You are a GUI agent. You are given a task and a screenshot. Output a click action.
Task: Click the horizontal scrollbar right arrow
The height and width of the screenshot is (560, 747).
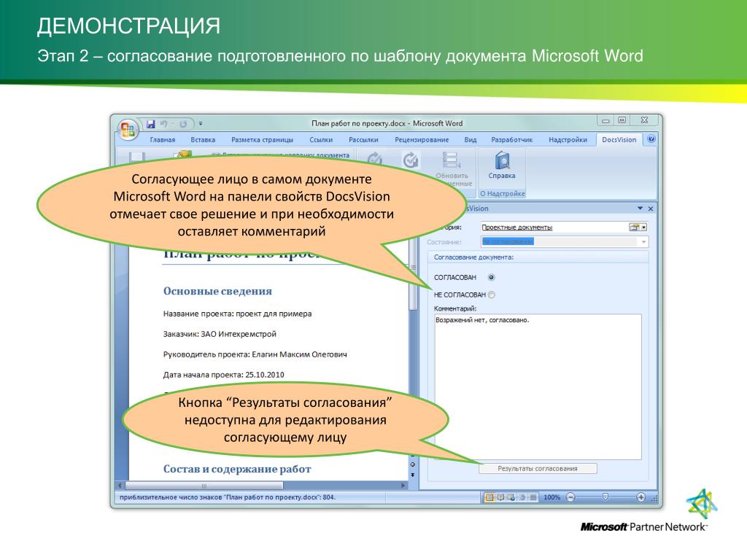pyautogui.click(x=403, y=486)
